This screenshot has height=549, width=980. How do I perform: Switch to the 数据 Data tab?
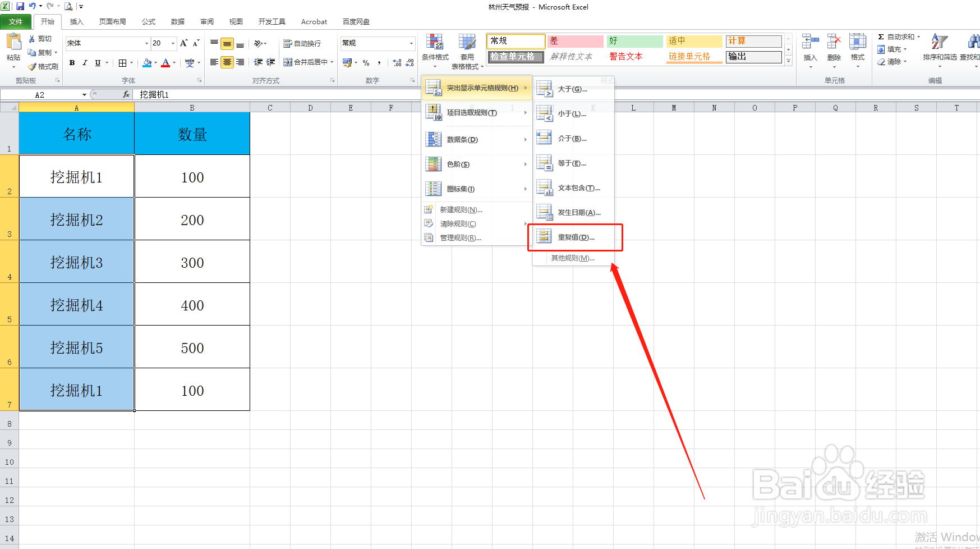coord(178,22)
